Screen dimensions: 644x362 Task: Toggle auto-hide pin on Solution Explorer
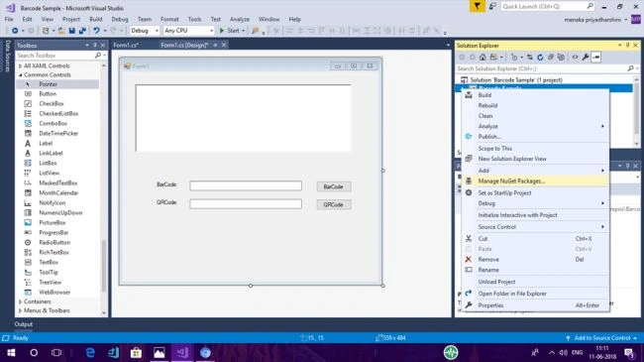(627, 46)
